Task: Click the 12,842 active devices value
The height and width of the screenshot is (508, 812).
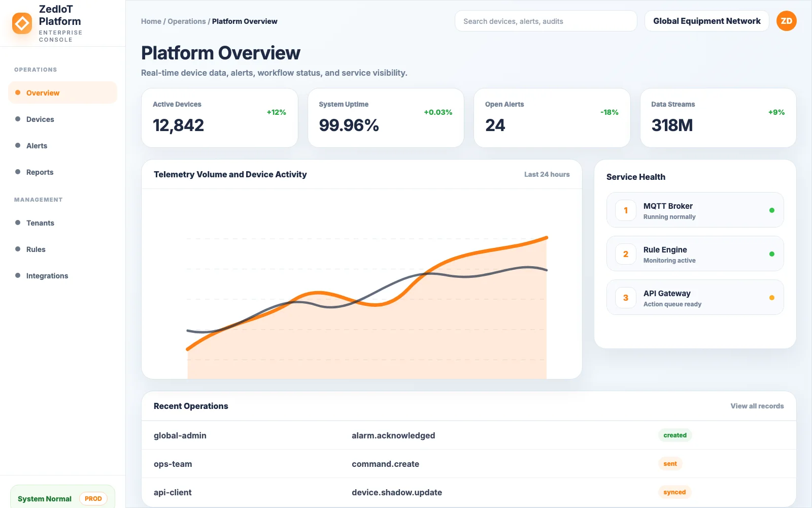Action: pyautogui.click(x=178, y=125)
